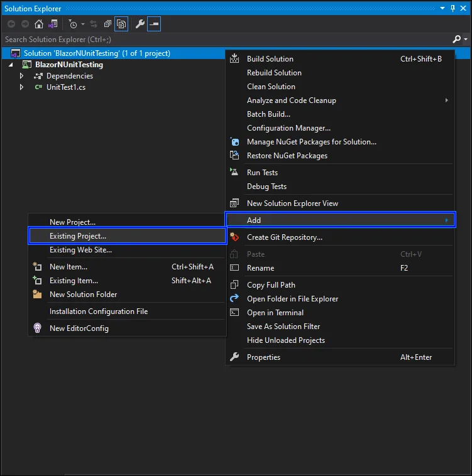Open Configuration Manager
This screenshot has height=476, width=472.
pyautogui.click(x=340, y=128)
